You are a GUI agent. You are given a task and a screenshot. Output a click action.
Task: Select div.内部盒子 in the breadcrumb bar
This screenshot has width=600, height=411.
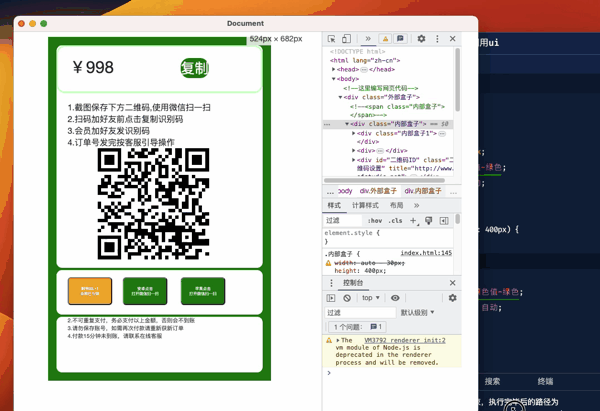[x=423, y=191]
